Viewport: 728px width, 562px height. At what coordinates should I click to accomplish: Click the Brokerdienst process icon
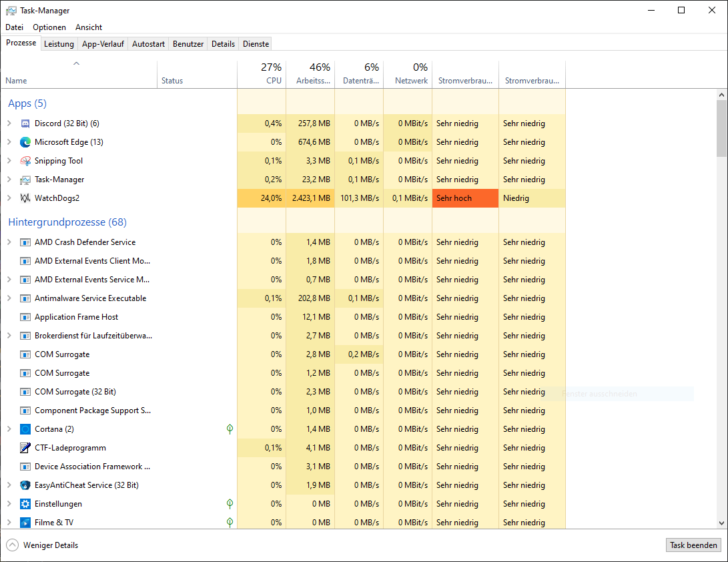[x=25, y=335]
